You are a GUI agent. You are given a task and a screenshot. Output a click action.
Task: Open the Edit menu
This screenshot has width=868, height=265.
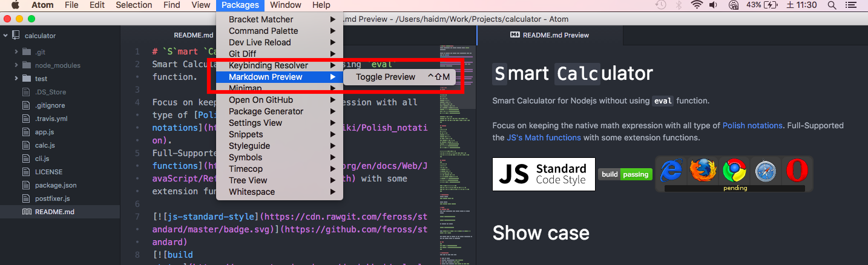tap(97, 5)
